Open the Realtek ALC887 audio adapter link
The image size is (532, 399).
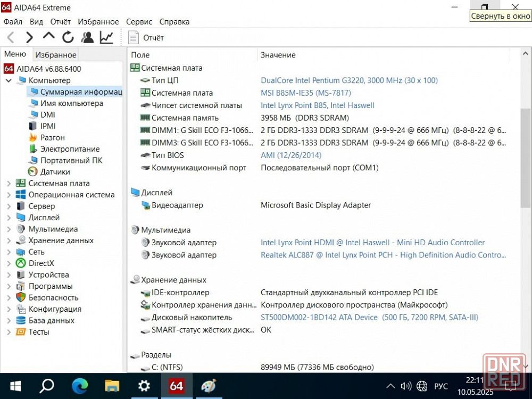tap(383, 255)
